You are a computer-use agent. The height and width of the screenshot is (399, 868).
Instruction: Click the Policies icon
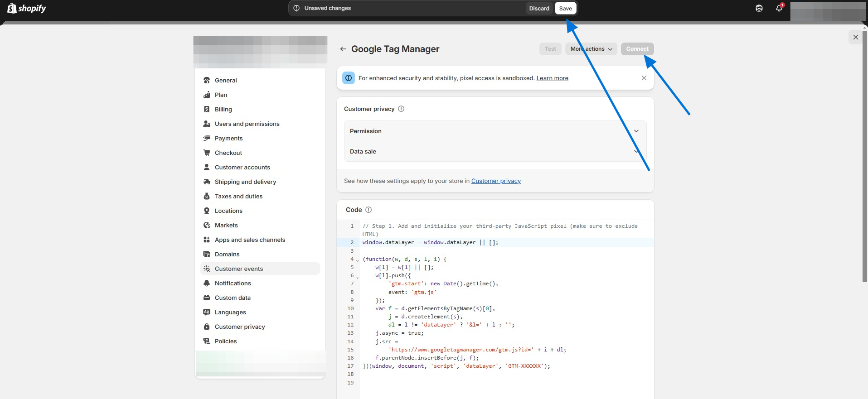207,341
